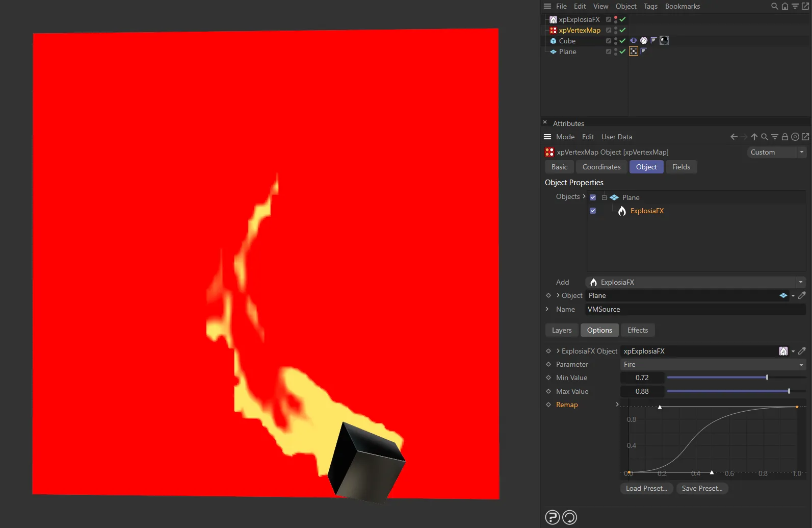Click the Save Preset button
The image size is (812, 528).
tap(702, 488)
